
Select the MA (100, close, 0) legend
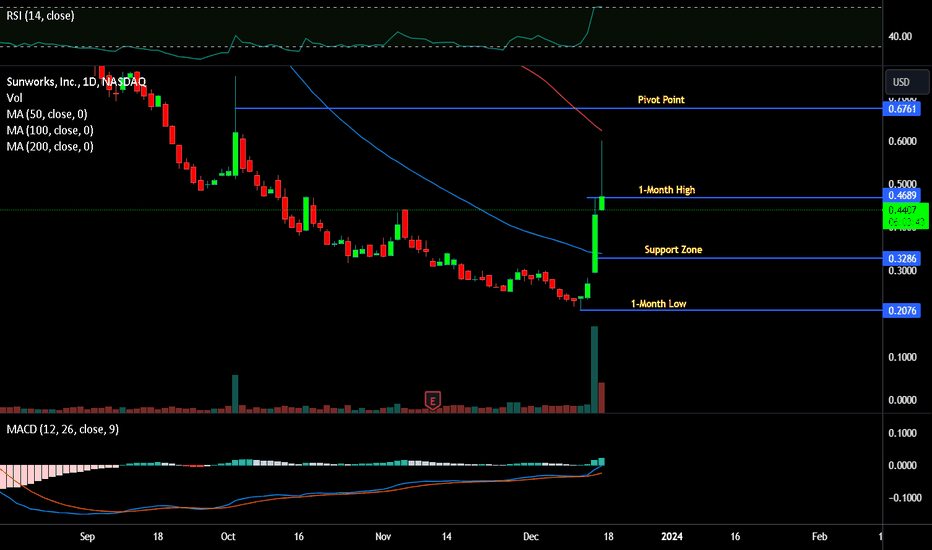pos(50,130)
